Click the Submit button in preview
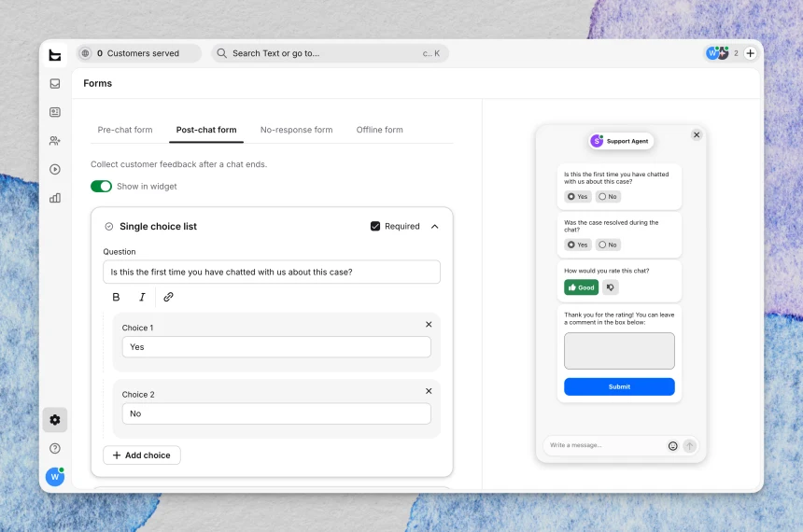803x532 pixels. pyautogui.click(x=619, y=387)
